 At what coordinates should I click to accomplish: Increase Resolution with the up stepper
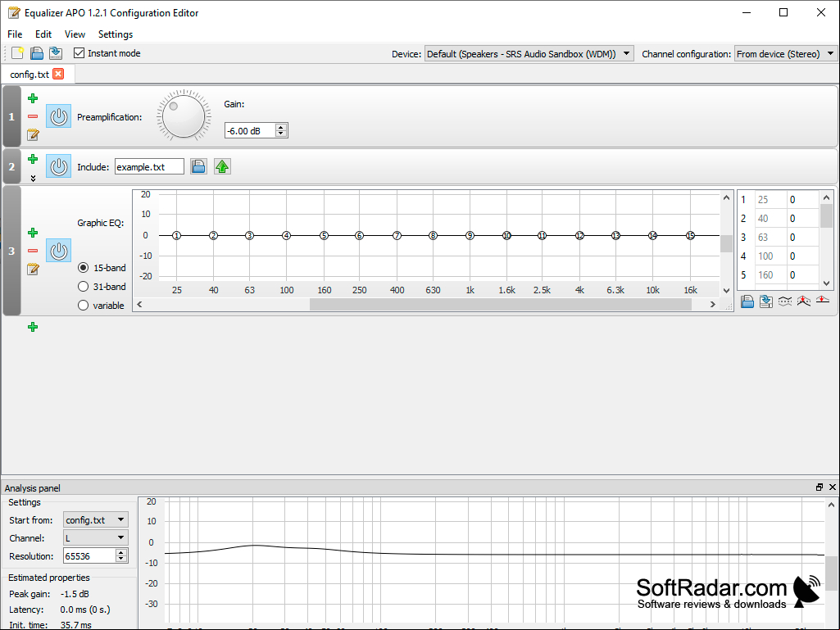tap(121, 553)
